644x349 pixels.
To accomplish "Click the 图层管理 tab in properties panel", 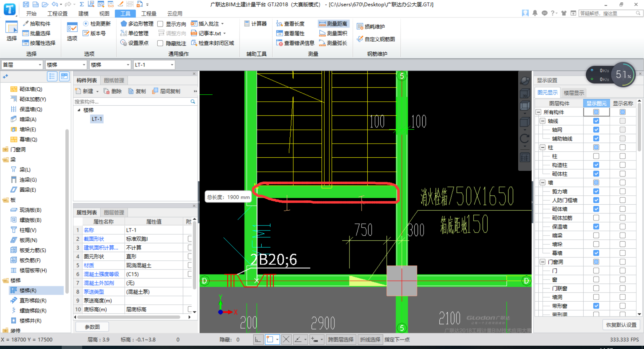I will click(114, 212).
